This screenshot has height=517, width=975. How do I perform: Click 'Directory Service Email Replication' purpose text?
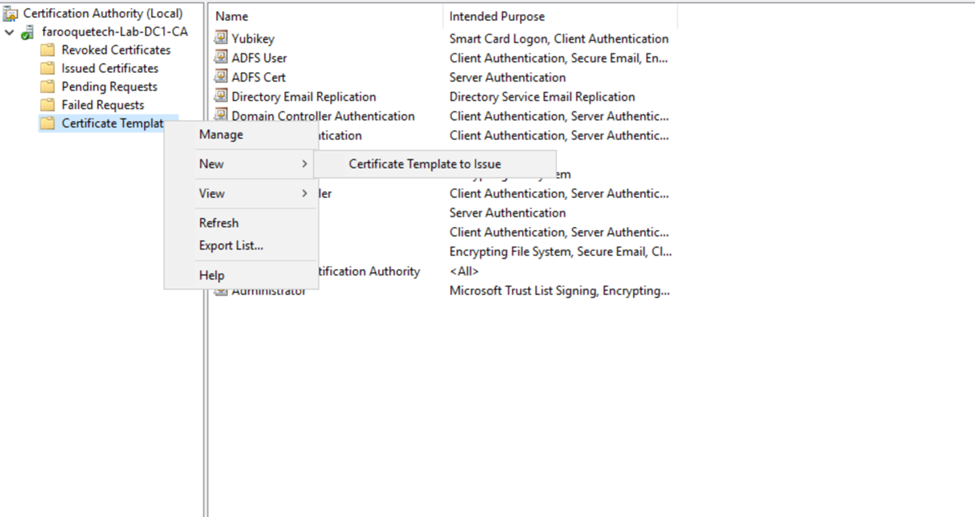pyautogui.click(x=542, y=96)
